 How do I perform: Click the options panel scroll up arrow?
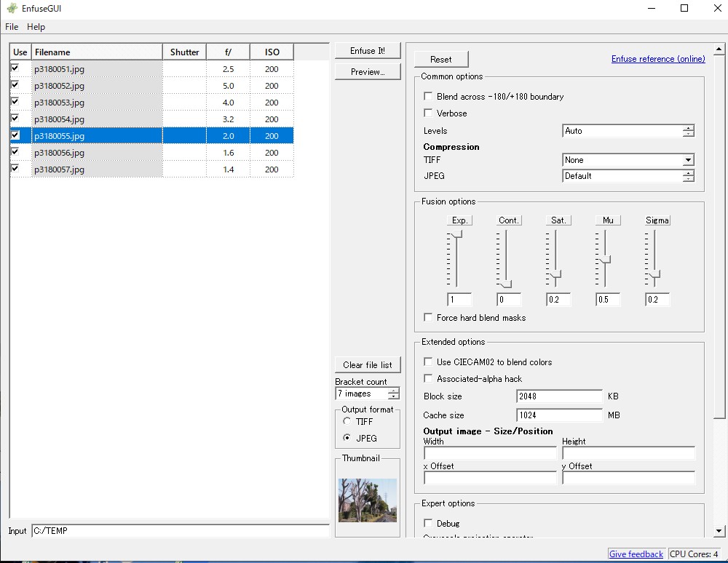click(719, 49)
